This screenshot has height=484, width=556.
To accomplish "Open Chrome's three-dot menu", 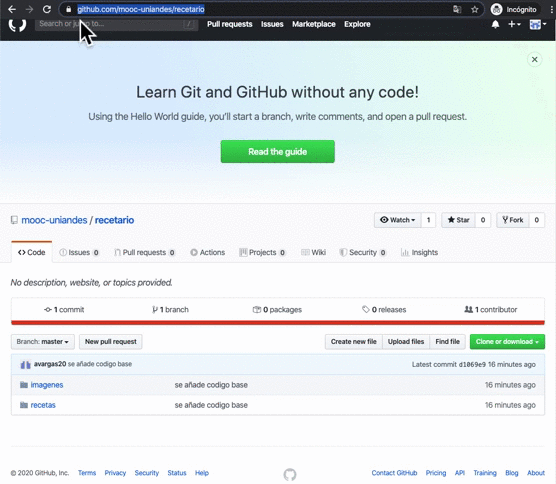I will pos(551,10).
